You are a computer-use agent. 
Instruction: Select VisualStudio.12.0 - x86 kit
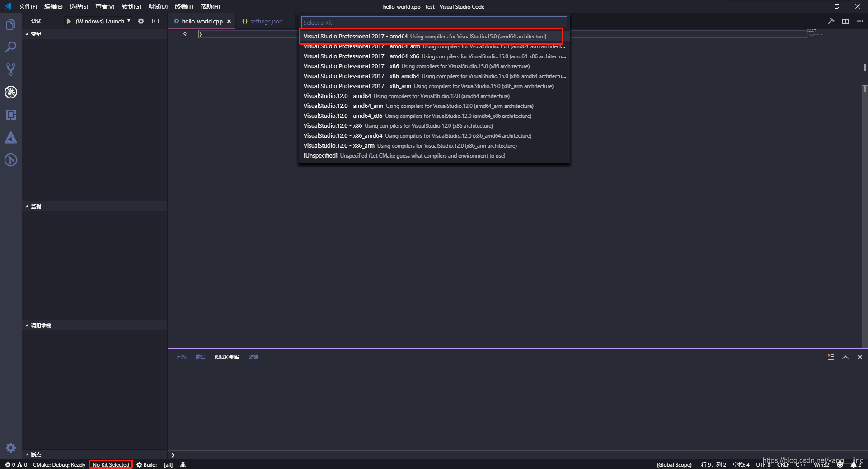pos(434,125)
